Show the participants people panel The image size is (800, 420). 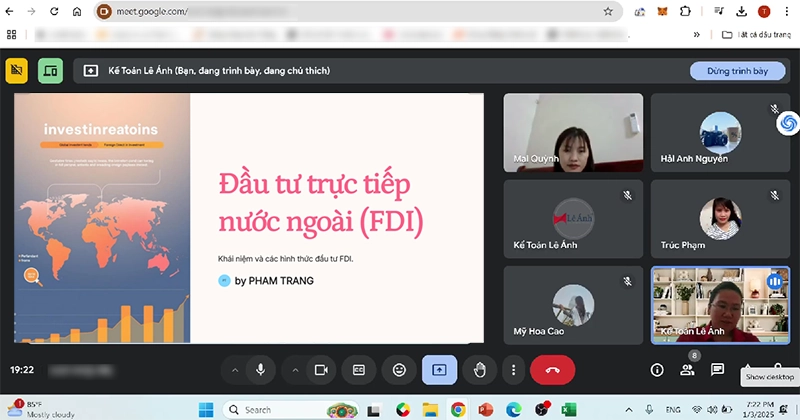[x=687, y=369]
